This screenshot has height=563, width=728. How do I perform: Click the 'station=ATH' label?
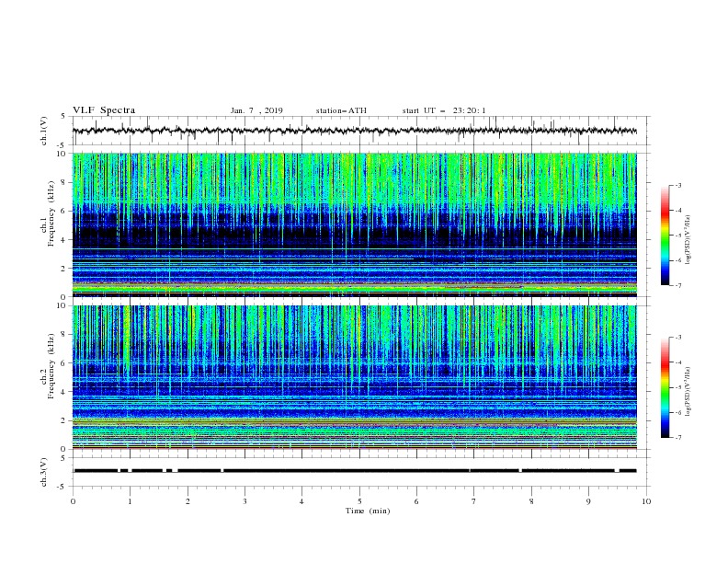341,110
